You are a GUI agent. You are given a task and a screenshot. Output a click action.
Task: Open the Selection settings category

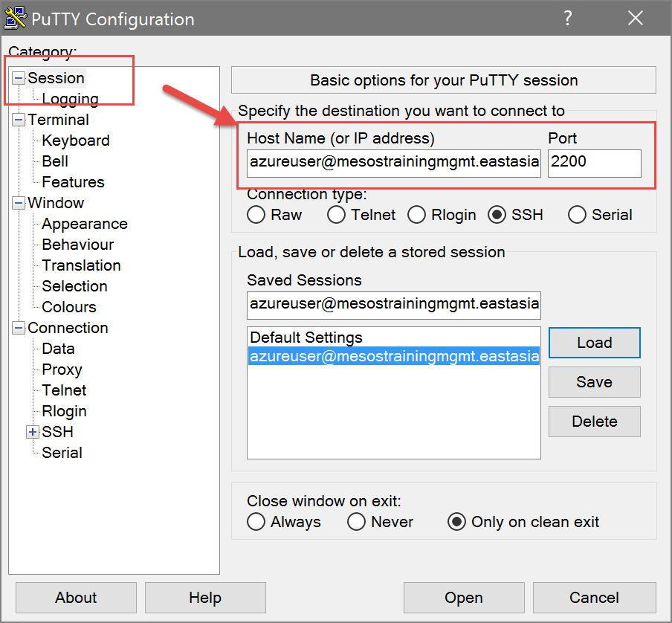coord(74,286)
